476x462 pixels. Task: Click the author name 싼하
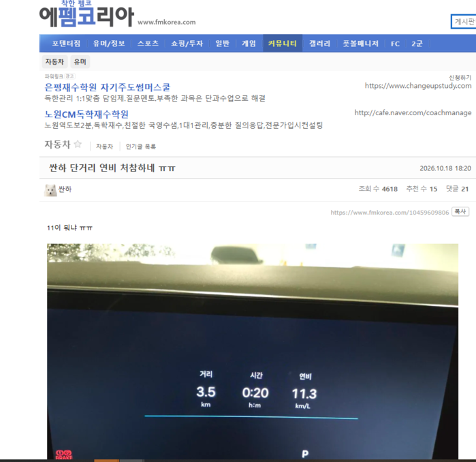65,189
